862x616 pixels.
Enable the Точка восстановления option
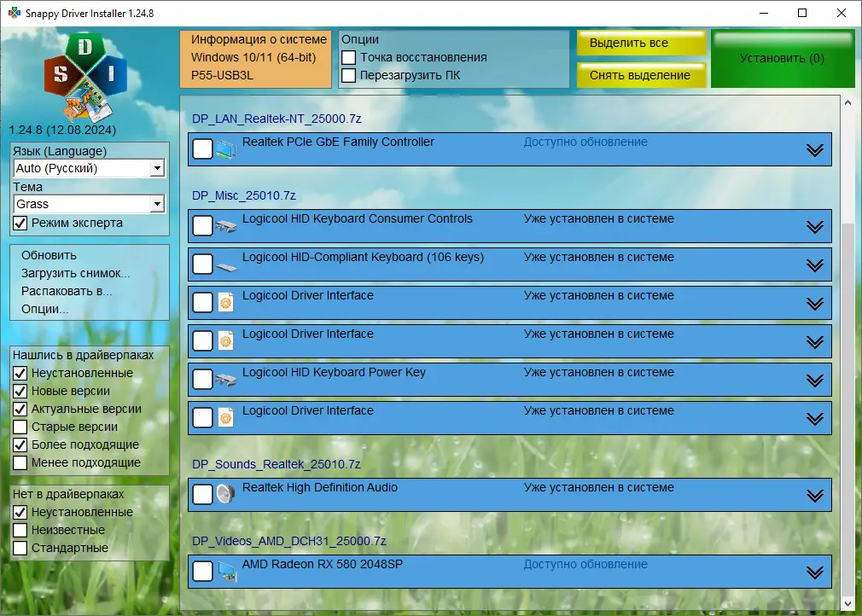click(348, 58)
